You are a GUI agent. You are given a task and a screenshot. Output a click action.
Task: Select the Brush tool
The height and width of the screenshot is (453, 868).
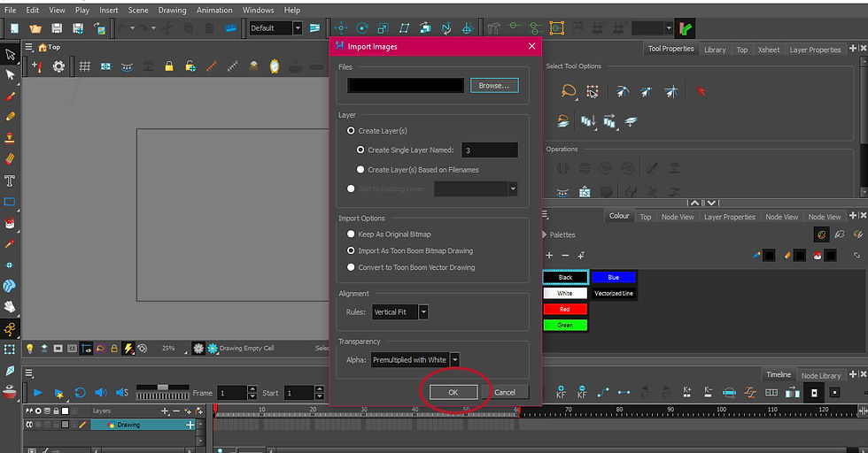[10, 96]
